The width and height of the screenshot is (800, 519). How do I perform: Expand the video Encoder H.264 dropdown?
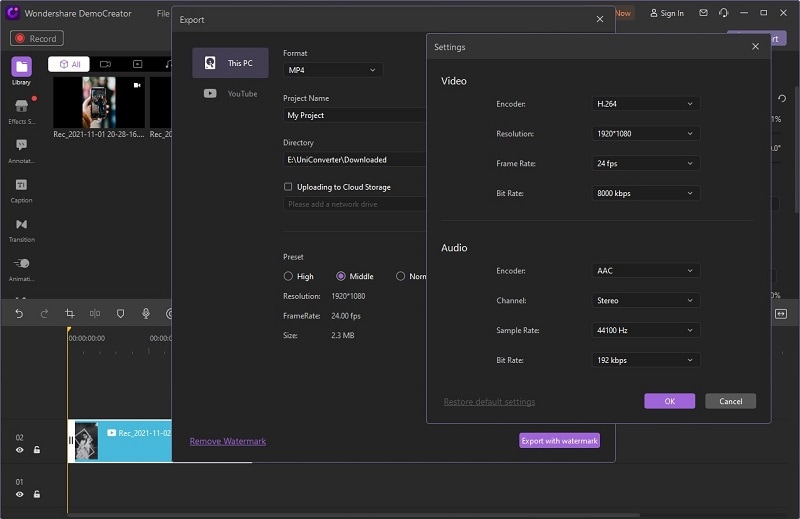644,104
